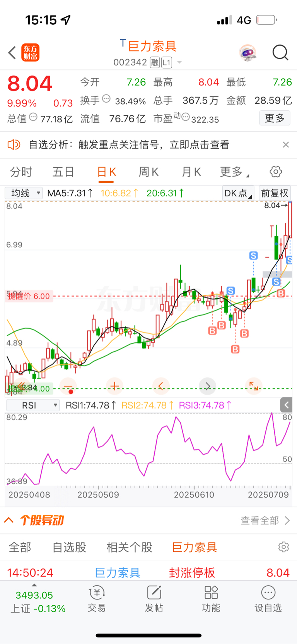Go back using the top-left arrow
The image size is (297, 644).
click(x=12, y=53)
